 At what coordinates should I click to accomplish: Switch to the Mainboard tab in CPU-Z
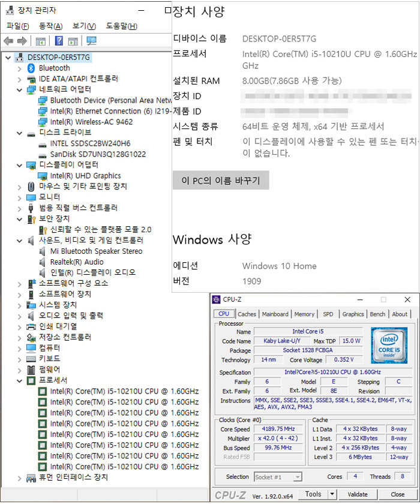click(275, 314)
